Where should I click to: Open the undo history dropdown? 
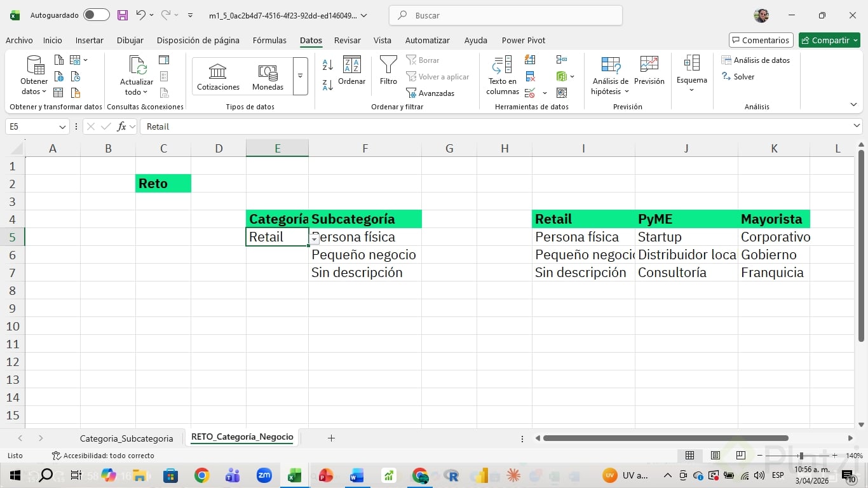click(x=152, y=15)
